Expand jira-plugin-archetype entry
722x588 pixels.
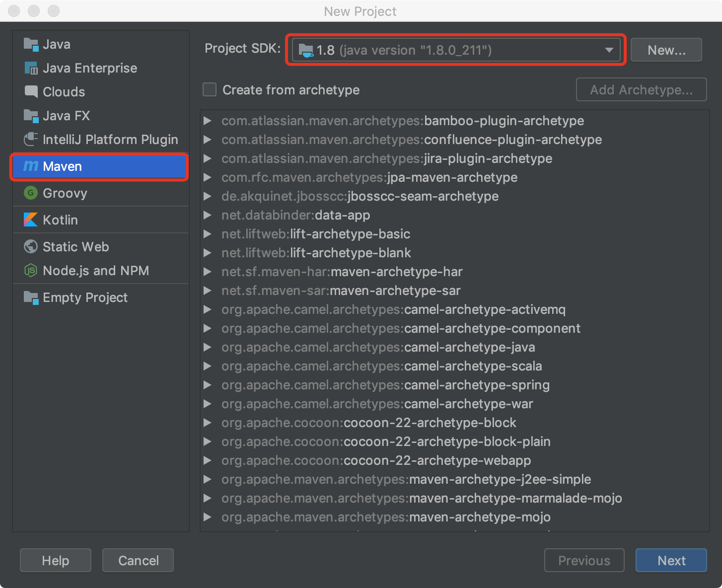coord(208,158)
